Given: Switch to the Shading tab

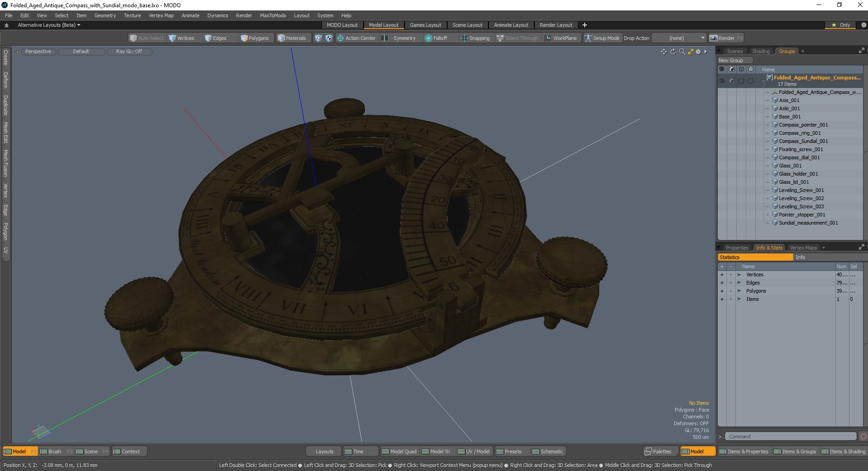Looking at the screenshot, I should click(x=760, y=51).
